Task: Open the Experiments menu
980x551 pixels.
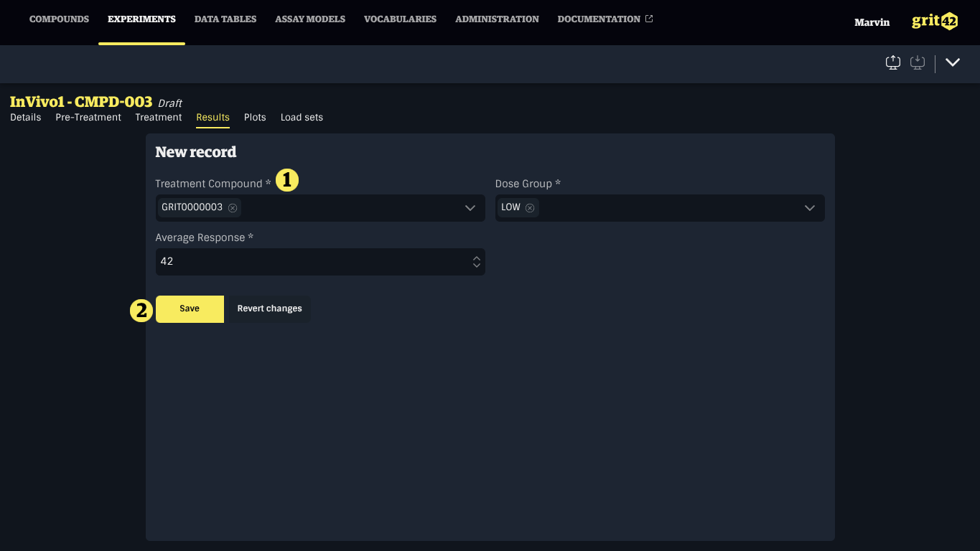Action: coord(141,19)
